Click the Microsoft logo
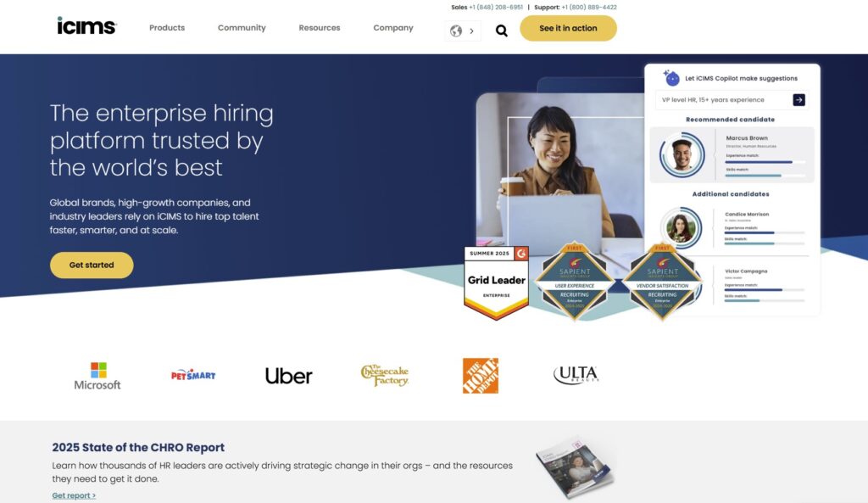 point(97,376)
